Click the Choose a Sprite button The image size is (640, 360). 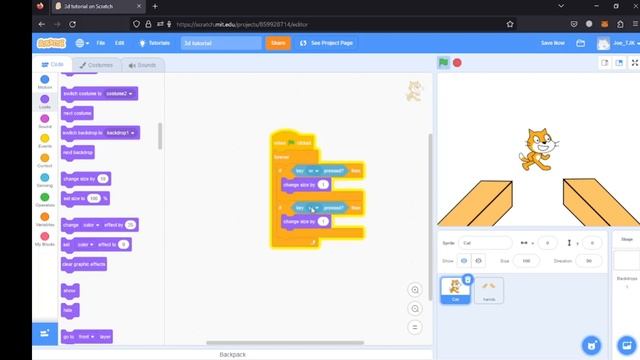coord(591,345)
